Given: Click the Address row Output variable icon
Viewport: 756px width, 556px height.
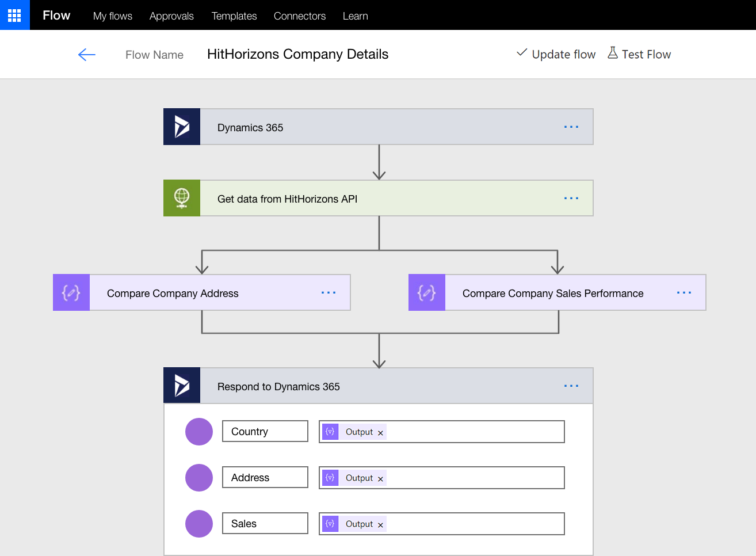Looking at the screenshot, I should [330, 478].
